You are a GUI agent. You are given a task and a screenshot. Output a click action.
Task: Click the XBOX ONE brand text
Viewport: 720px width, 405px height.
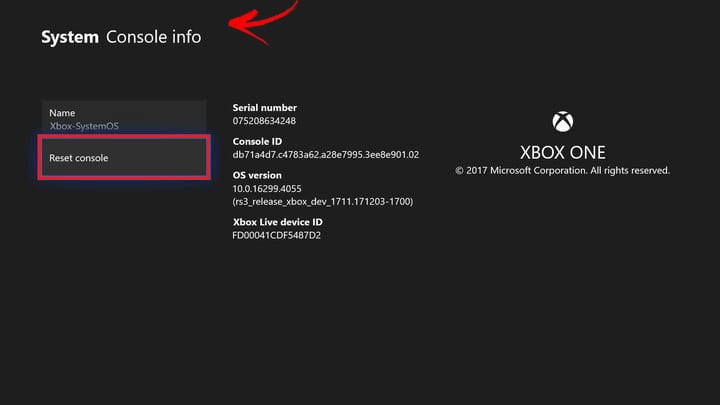coord(562,152)
